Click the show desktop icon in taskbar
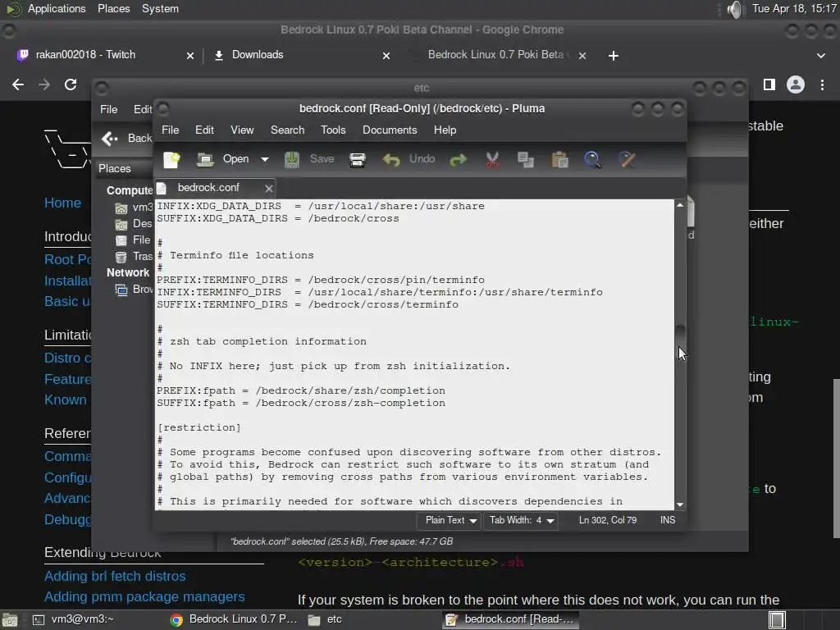 coord(9,620)
